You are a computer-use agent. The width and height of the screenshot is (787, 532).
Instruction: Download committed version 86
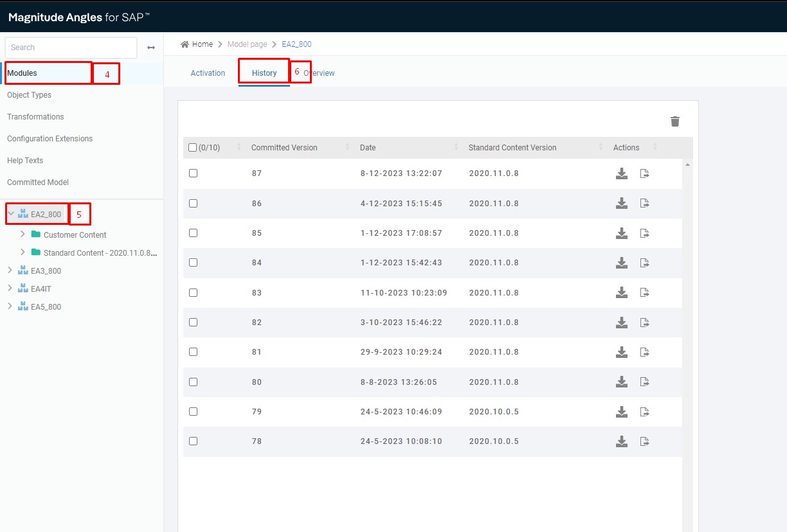622,204
